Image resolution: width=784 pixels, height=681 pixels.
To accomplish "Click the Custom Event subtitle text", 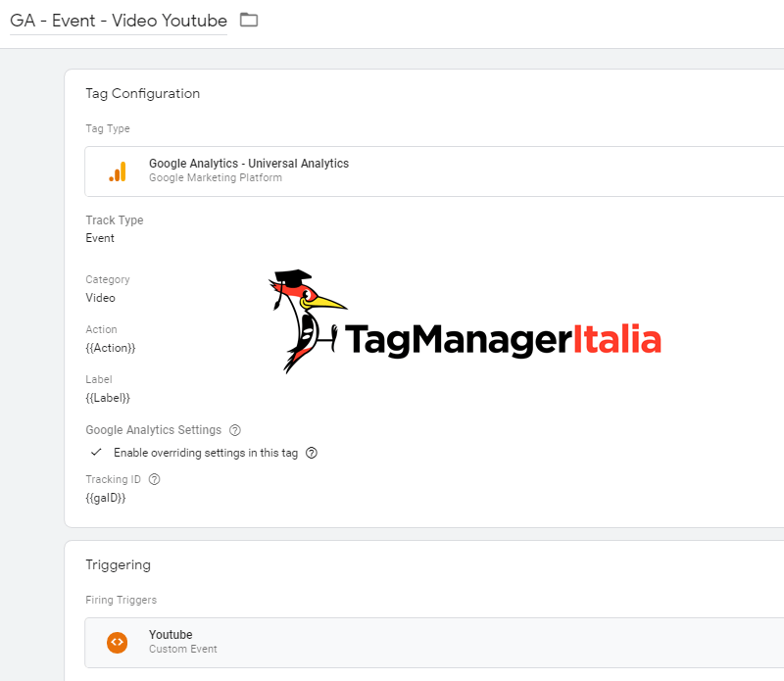I will [x=183, y=649].
